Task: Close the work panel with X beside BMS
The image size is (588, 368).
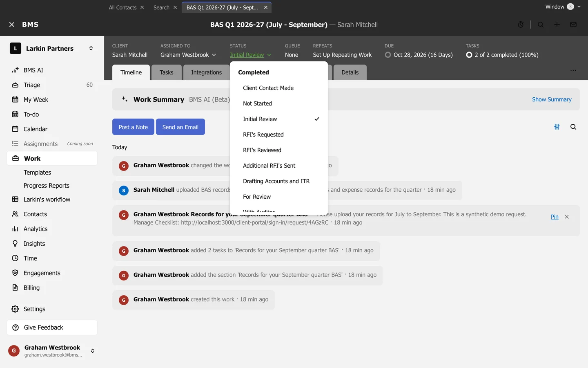Action: (12, 25)
